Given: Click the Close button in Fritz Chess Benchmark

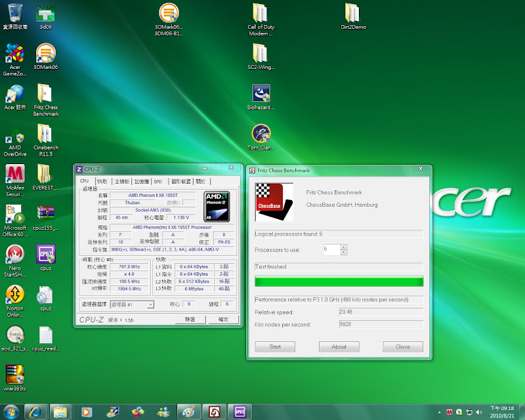Looking at the screenshot, I should pos(403,346).
